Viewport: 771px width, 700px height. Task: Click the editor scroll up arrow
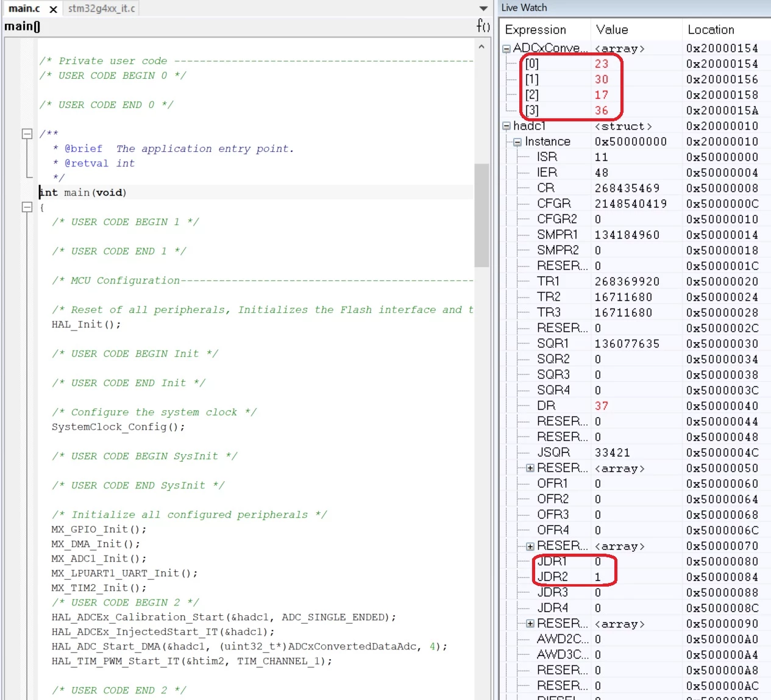tap(481, 46)
